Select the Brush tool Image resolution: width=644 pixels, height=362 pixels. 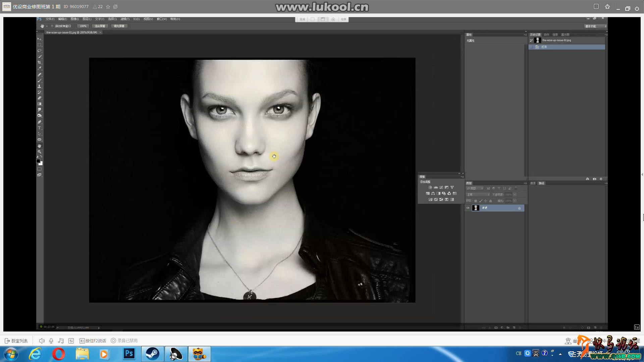click(x=39, y=80)
